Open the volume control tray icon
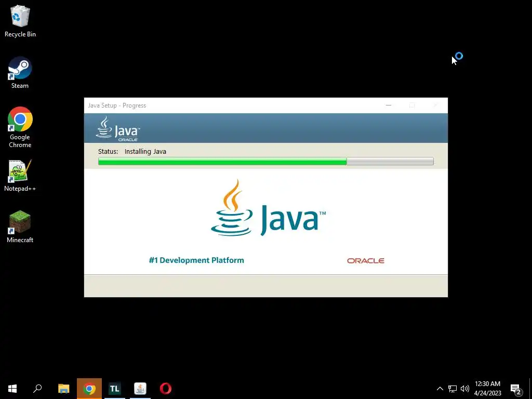Screen dimensions: 532x399 click(x=465, y=389)
